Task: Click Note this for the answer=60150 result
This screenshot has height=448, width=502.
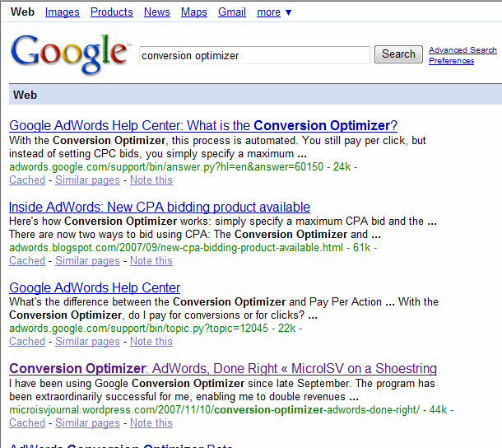Action: pos(151,180)
